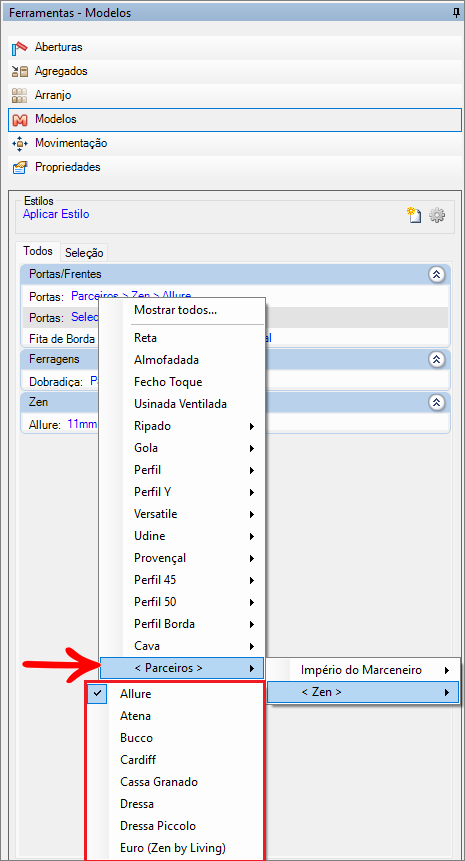Open the Agregados tool
Image resolution: width=465 pixels, height=861 pixels.
235,71
